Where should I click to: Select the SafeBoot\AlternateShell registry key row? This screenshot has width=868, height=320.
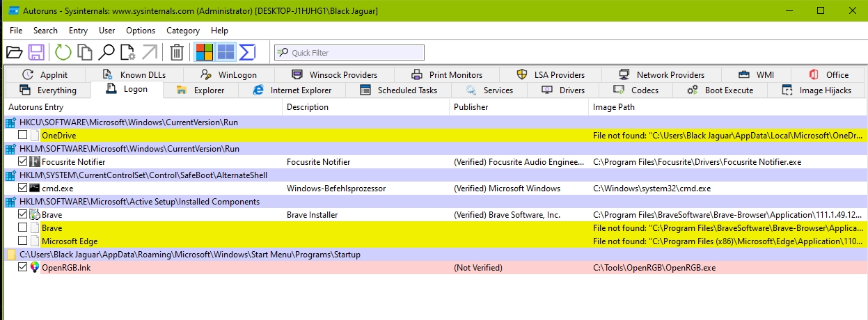tap(436, 175)
